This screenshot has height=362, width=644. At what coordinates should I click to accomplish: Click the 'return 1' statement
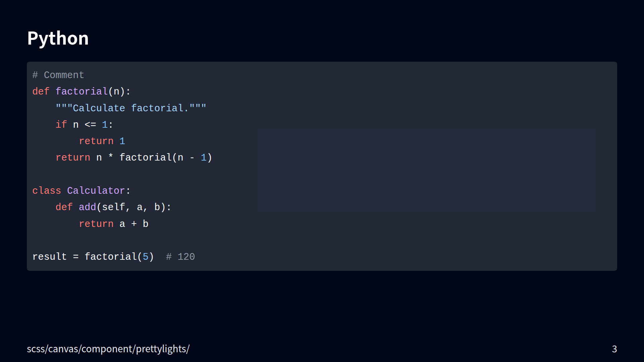click(x=102, y=141)
